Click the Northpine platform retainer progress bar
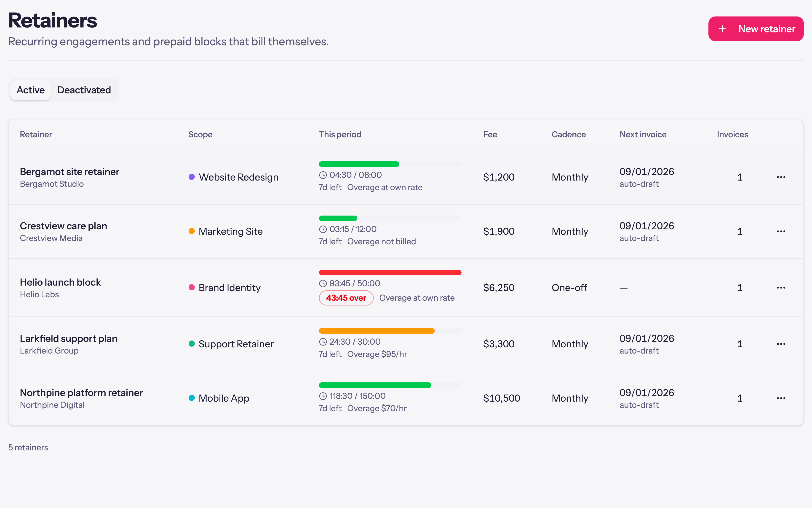 click(x=390, y=385)
